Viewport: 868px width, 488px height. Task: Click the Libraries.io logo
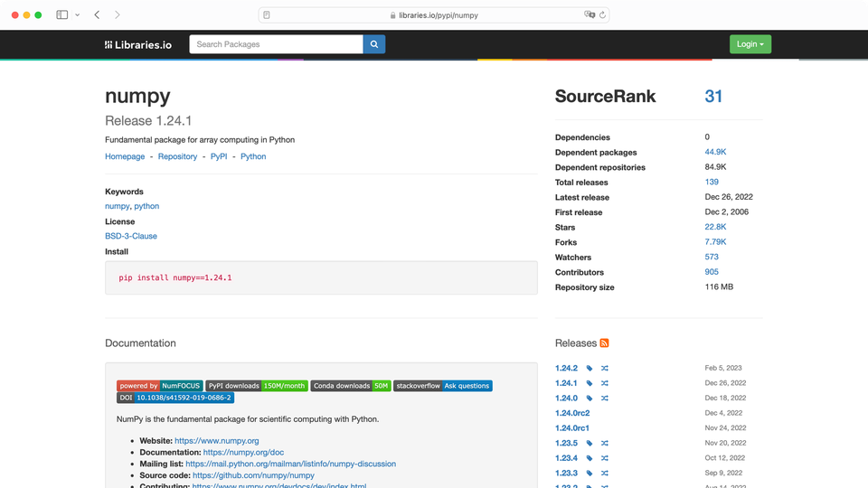[138, 45]
